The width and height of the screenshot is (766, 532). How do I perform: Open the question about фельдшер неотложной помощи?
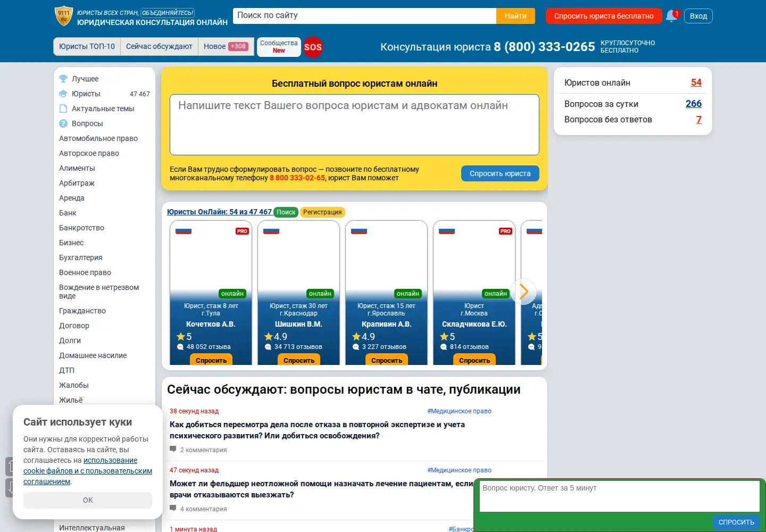(321, 489)
